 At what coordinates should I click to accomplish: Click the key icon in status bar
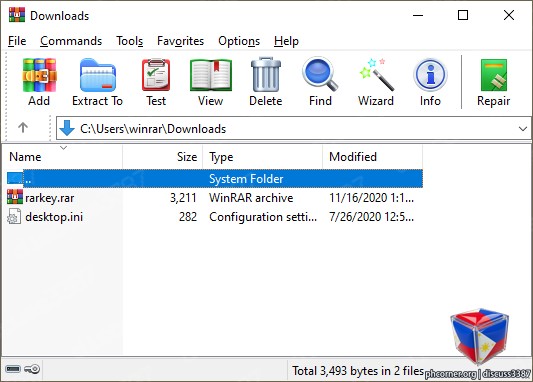(x=32, y=369)
